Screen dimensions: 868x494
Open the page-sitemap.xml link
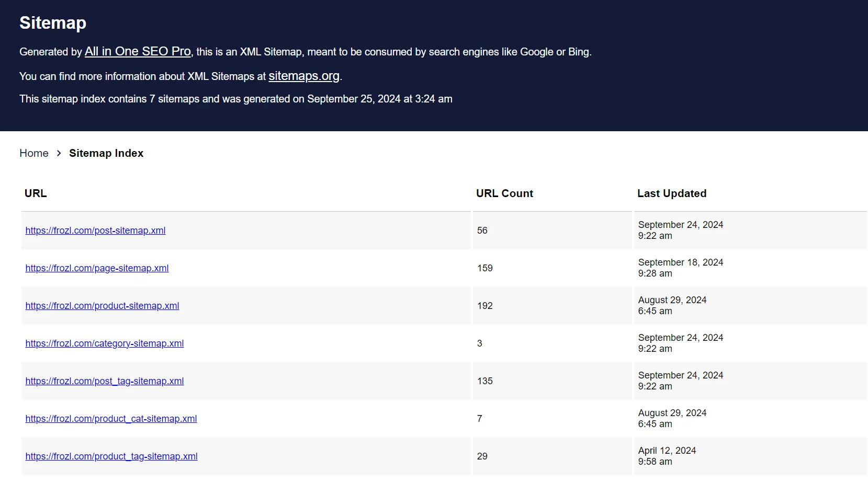(97, 268)
